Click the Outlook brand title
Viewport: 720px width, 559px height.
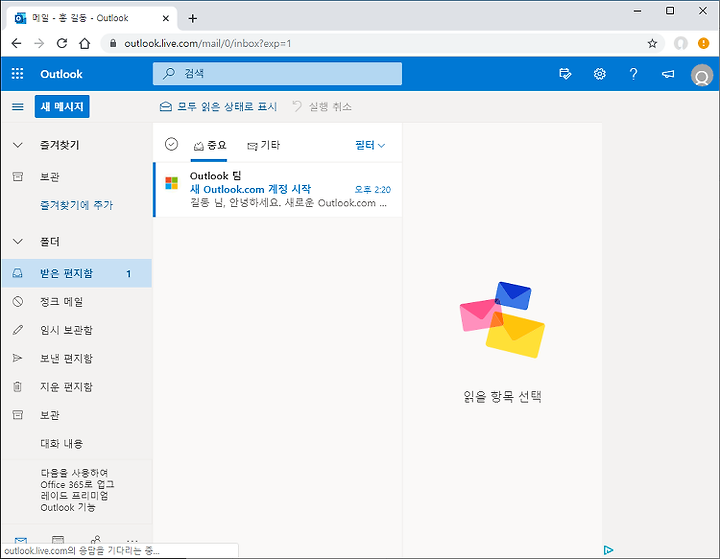61,74
